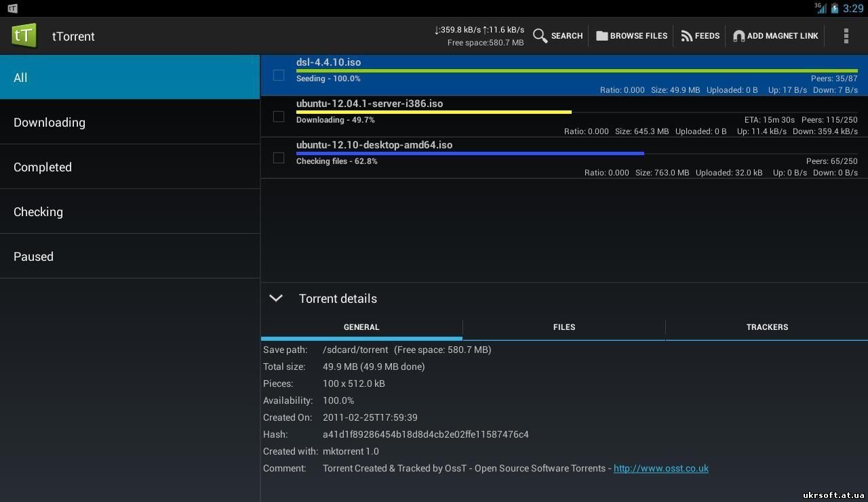Click the tTorrent title text

tap(73, 36)
